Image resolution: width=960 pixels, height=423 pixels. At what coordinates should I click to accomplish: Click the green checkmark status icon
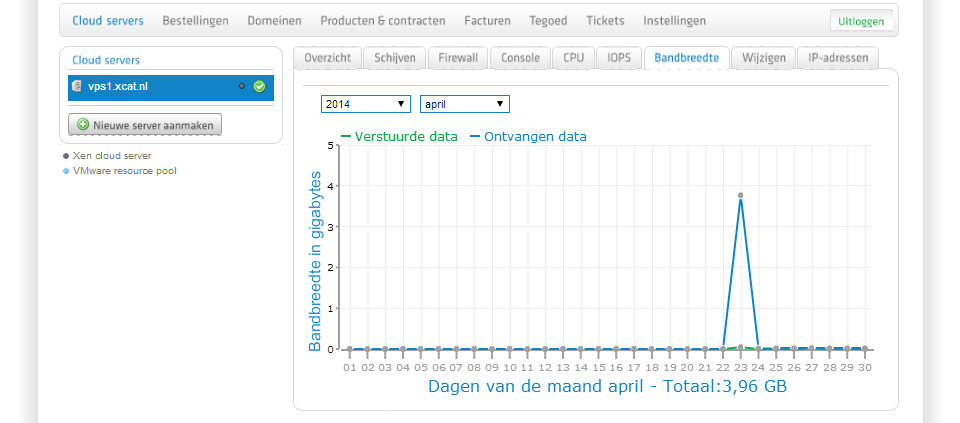(x=259, y=87)
